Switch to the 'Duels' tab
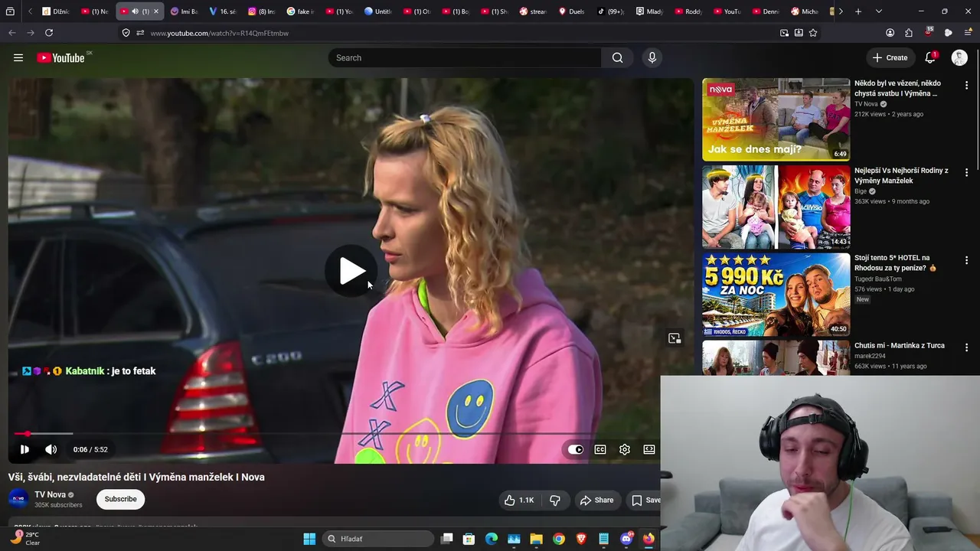Screen dimensions: 980x551 pos(572,11)
